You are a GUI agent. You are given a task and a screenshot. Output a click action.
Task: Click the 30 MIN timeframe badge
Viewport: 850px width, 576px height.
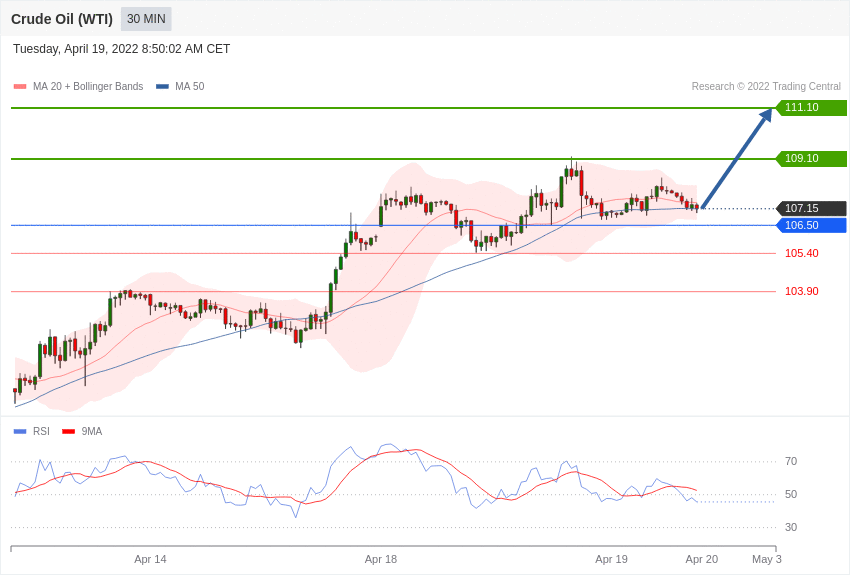[146, 19]
